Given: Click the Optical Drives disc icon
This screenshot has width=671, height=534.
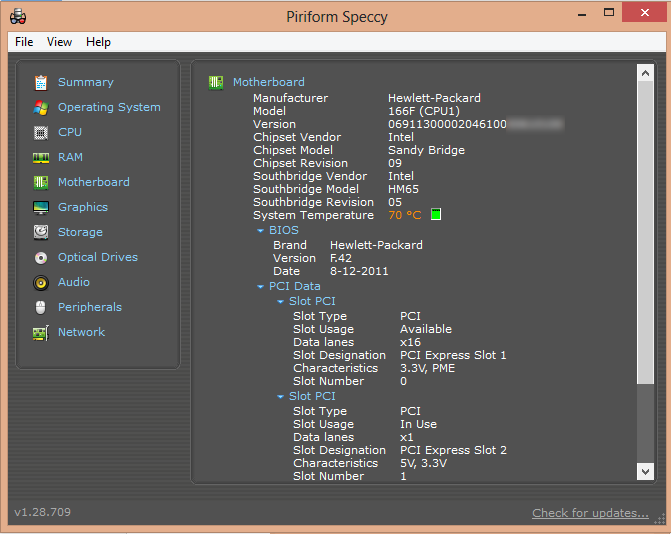Looking at the screenshot, I should [x=41, y=258].
